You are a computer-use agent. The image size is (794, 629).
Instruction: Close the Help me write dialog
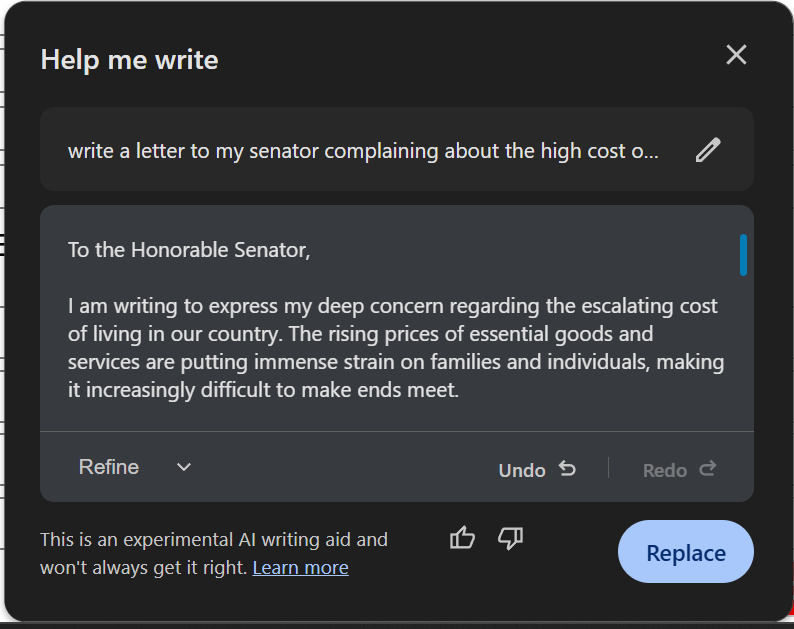pos(736,55)
